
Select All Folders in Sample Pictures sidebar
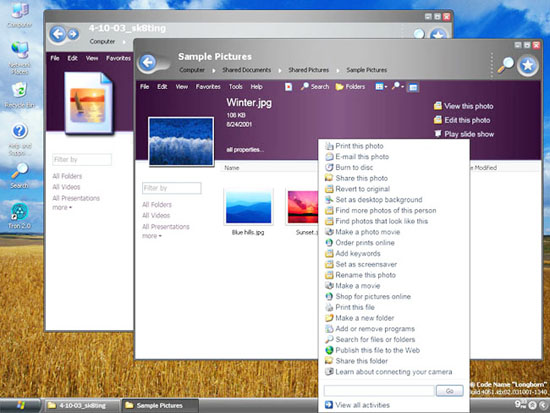157,205
